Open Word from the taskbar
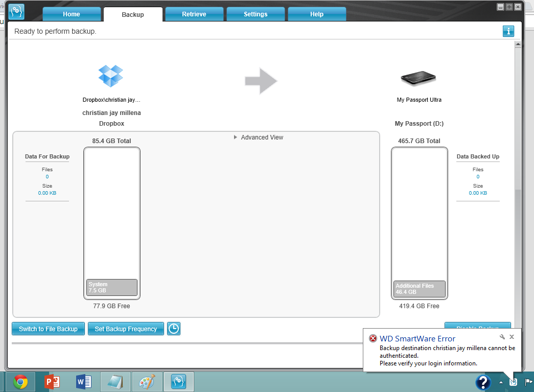The image size is (534, 392). pos(83,382)
